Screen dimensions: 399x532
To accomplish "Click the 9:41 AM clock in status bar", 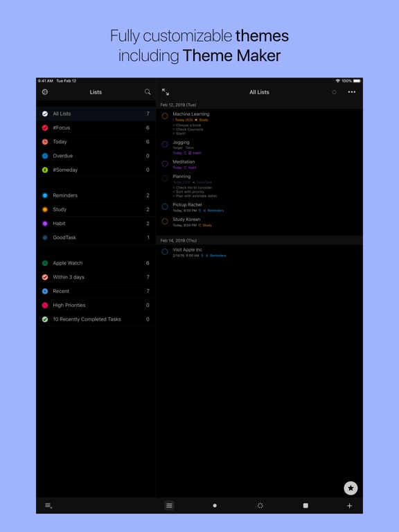I will click(x=46, y=81).
